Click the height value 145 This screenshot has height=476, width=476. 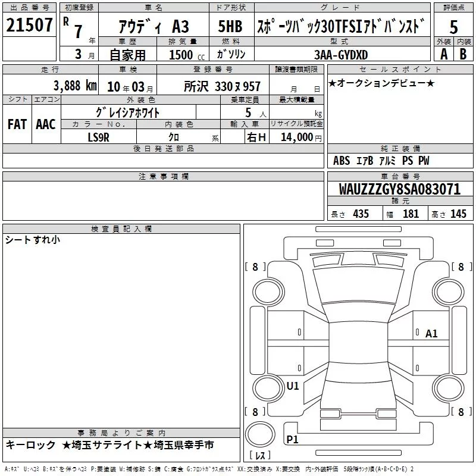click(458, 214)
